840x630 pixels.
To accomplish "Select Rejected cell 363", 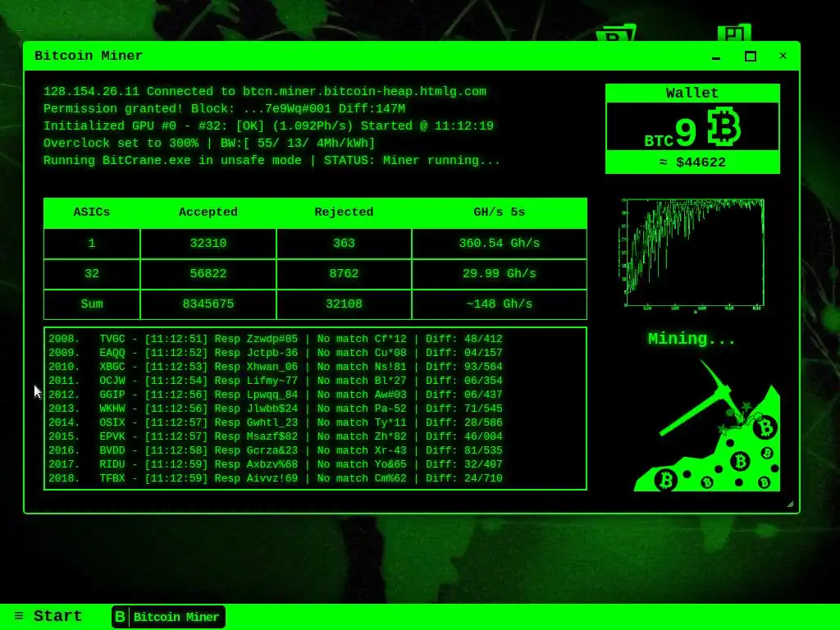I will pos(344,243).
